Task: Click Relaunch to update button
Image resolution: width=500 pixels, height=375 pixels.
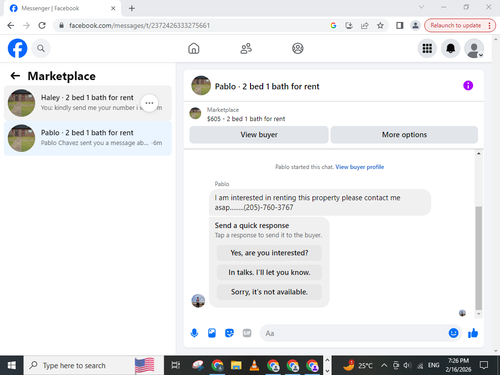Action: tap(460, 25)
